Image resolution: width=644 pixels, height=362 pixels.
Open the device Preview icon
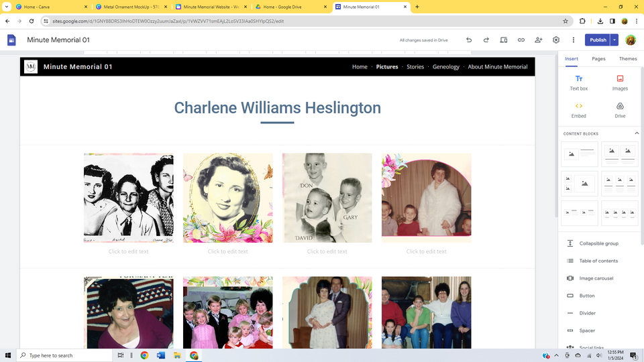[504, 40]
